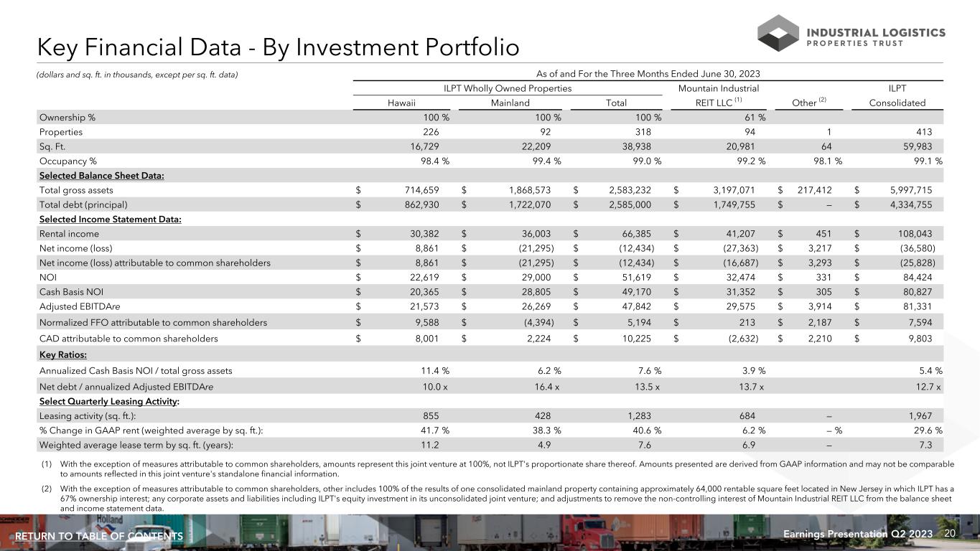Click the page title Key Financial Data
Viewport: 980px width, 551px height.
pyautogui.click(x=278, y=48)
